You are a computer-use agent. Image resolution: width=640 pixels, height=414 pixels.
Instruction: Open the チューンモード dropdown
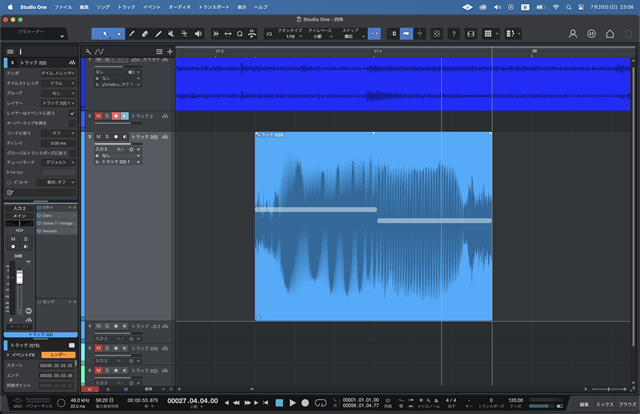tap(58, 162)
